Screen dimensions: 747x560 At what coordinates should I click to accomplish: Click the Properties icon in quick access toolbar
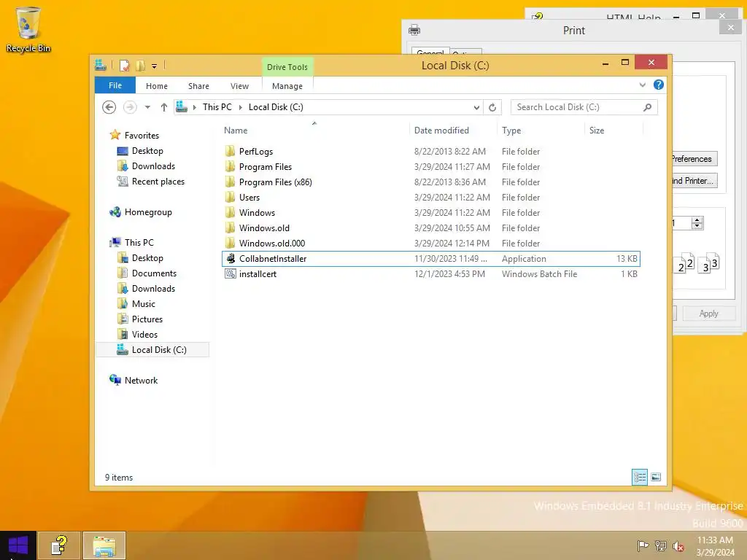coord(124,66)
